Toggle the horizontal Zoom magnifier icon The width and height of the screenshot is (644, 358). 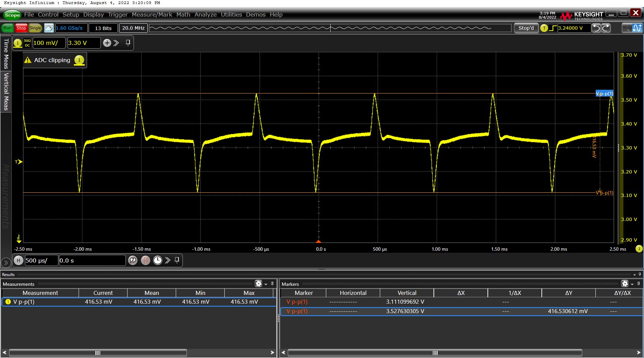click(x=133, y=260)
